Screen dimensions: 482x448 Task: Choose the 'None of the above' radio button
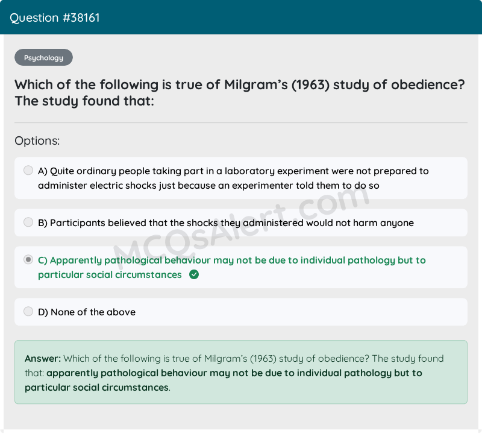click(x=28, y=312)
